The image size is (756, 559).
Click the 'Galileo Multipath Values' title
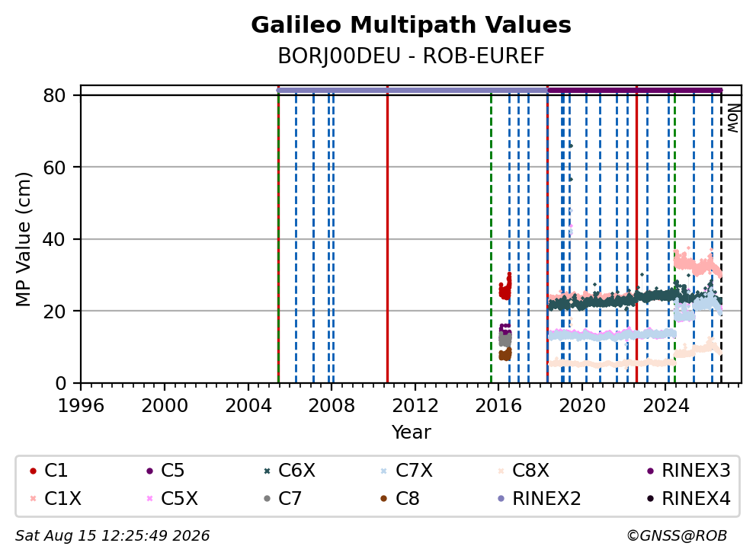coord(411,25)
